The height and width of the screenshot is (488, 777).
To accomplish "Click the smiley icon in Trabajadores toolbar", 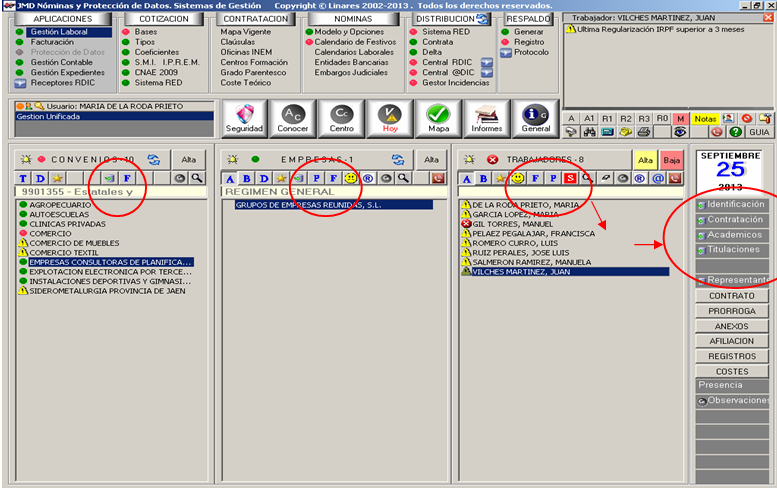I will tap(518, 178).
